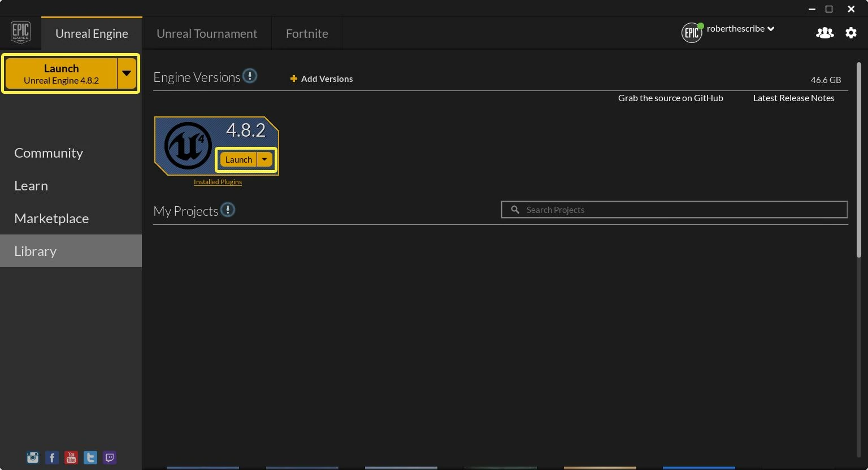Open the YouTube social icon
868x470 pixels.
71,458
